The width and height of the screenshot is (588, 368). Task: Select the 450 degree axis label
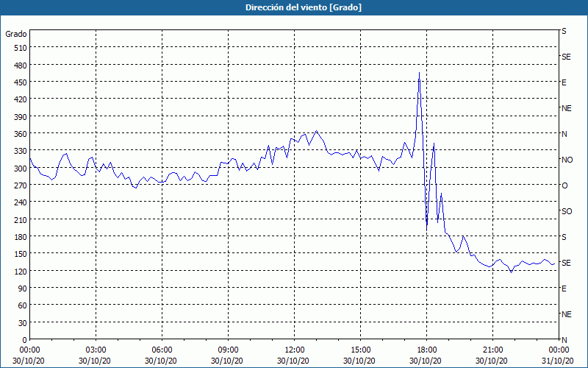21,82
